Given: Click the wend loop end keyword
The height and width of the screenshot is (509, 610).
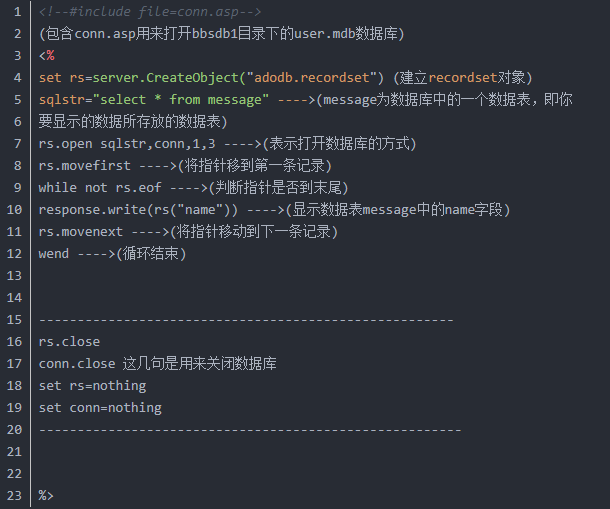Looking at the screenshot, I should (54, 253).
